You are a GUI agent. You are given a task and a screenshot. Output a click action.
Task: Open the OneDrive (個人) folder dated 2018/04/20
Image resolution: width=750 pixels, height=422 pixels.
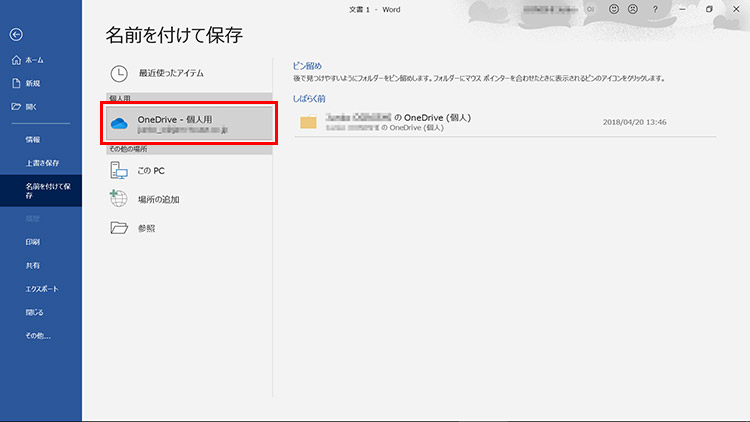(430, 122)
